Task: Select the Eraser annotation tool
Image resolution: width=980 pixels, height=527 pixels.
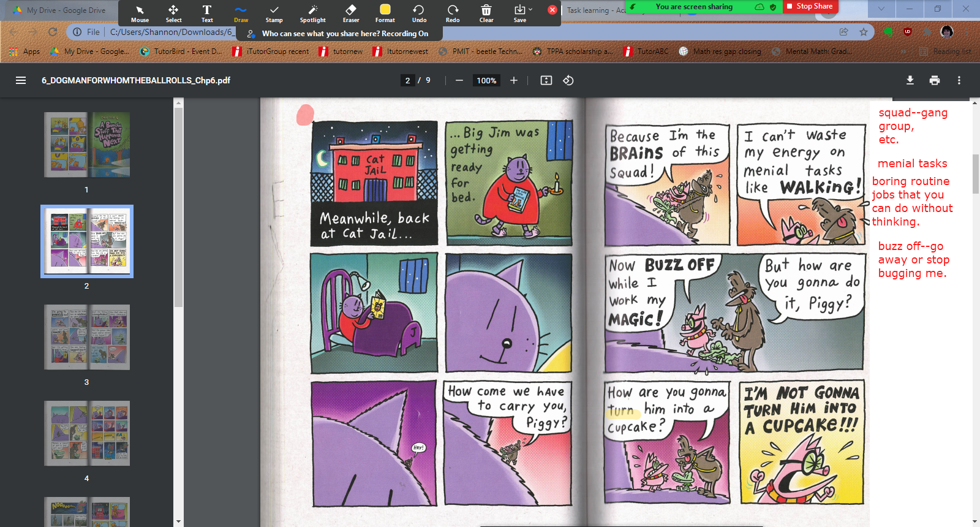Action: (x=351, y=13)
